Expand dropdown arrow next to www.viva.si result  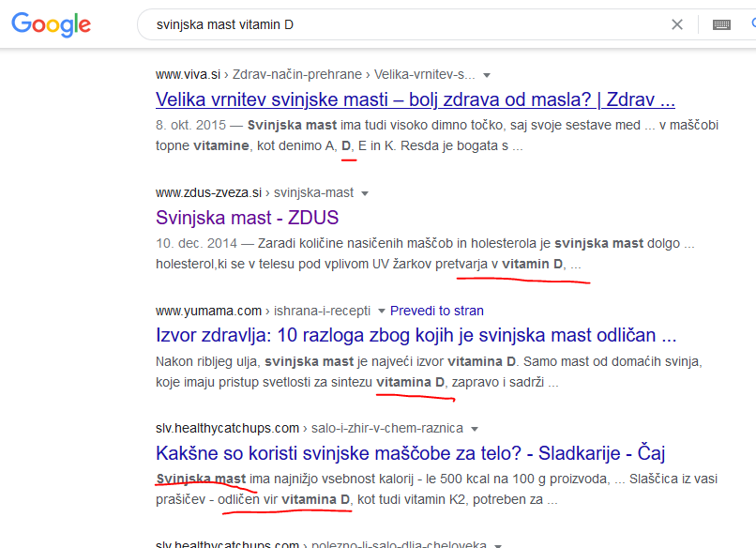pos(487,75)
